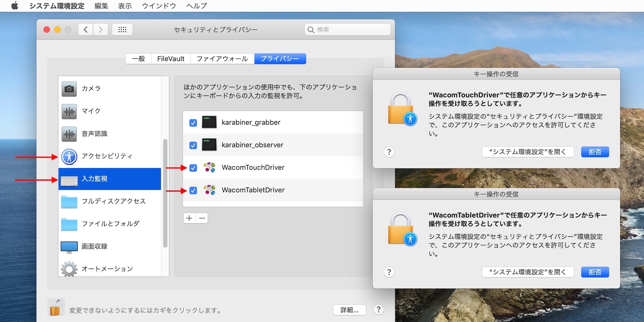Screen dimensions: 644x322
Task: Click the karabiner_grabber exec icon
Action: tap(209, 122)
